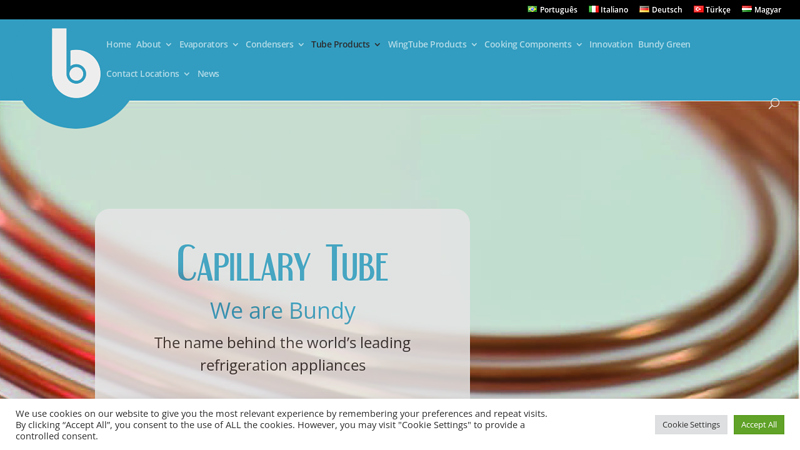
Task: Open Cookie Settings
Action: tap(691, 424)
